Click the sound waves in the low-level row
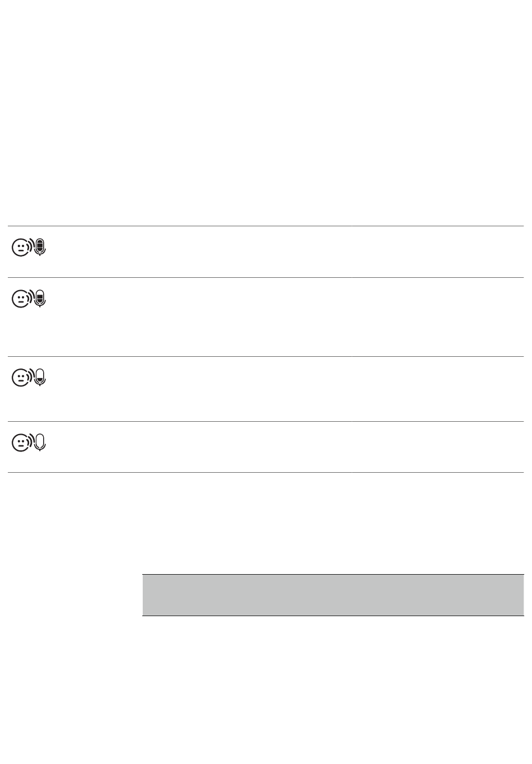The width and height of the screenshot is (532, 764). tap(32, 377)
